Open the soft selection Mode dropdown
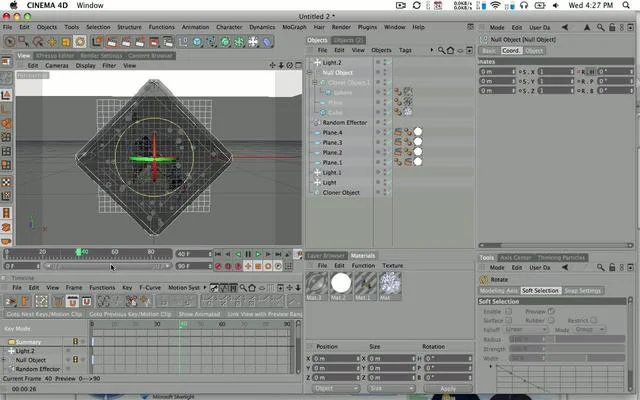640x400 pixels. click(590, 329)
